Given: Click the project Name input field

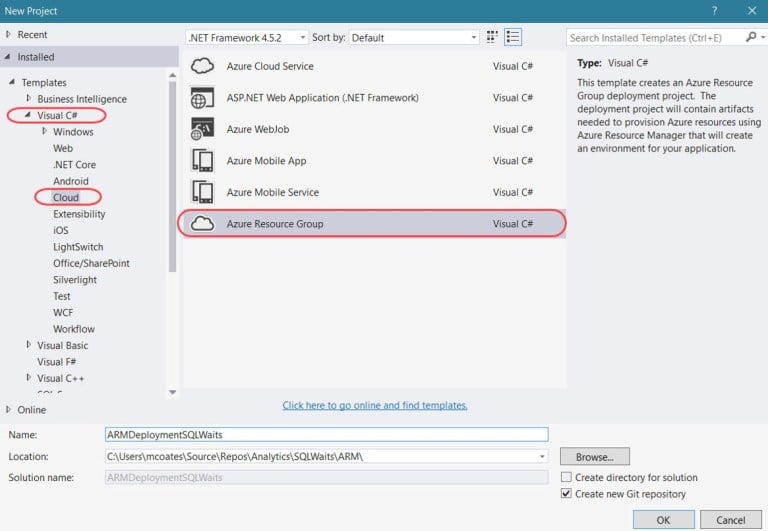Looking at the screenshot, I should (327, 434).
